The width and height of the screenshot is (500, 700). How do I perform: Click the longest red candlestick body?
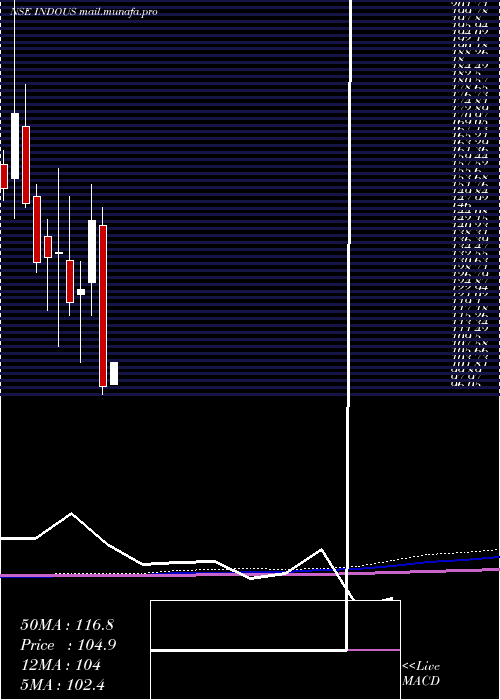[103, 306]
